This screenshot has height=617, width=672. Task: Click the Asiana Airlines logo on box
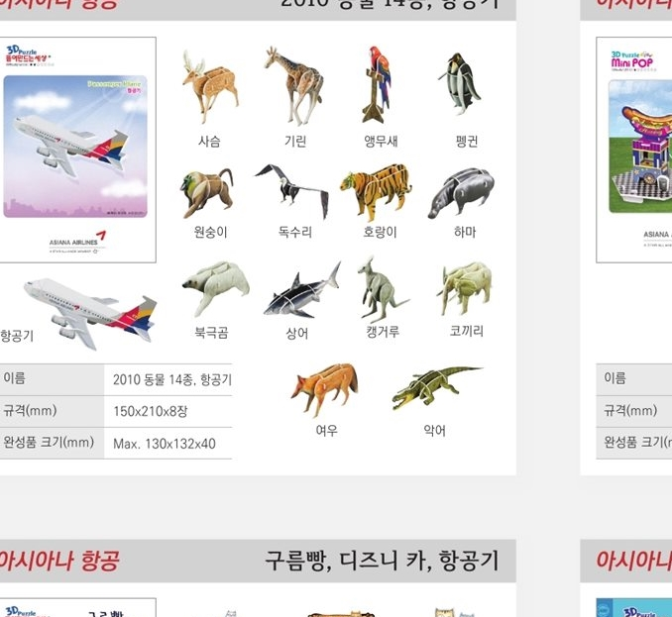tap(77, 243)
